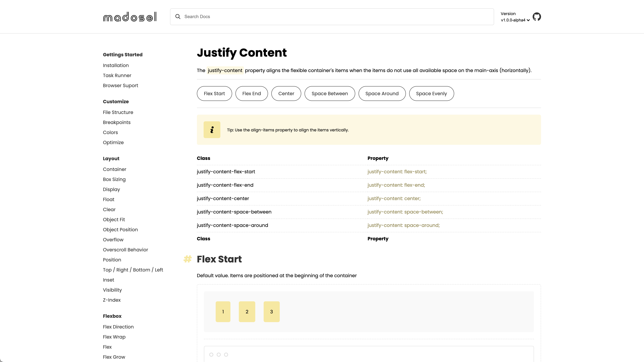
Task: Click the madosel logo
Action: pyautogui.click(x=130, y=17)
